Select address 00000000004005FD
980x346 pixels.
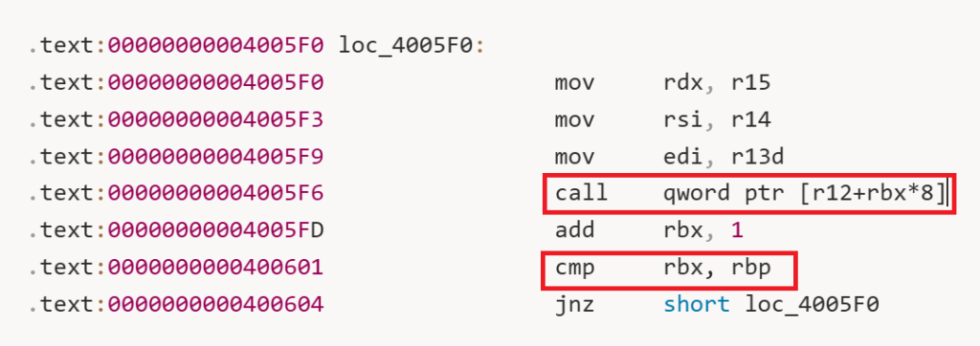(215, 230)
